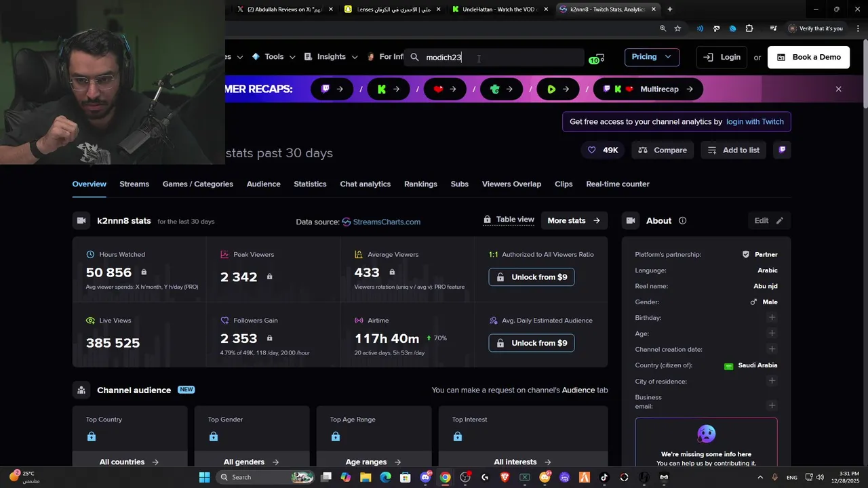
Task: Click the Login button
Action: pyautogui.click(x=722, y=57)
